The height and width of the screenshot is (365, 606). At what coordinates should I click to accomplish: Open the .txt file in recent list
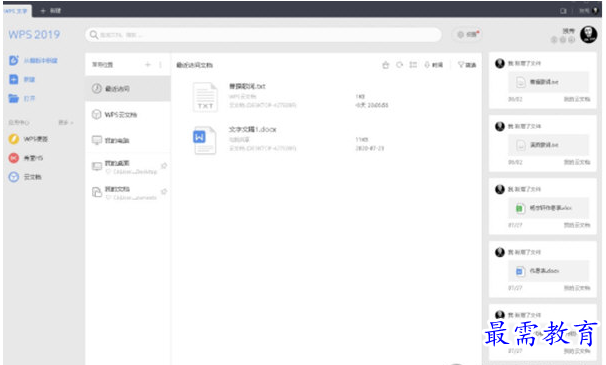coord(247,86)
